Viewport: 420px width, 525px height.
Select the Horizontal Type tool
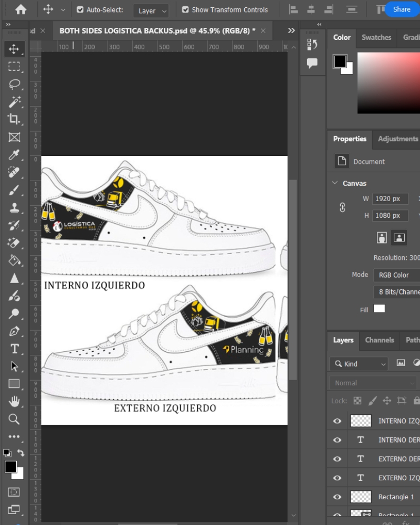(x=14, y=349)
